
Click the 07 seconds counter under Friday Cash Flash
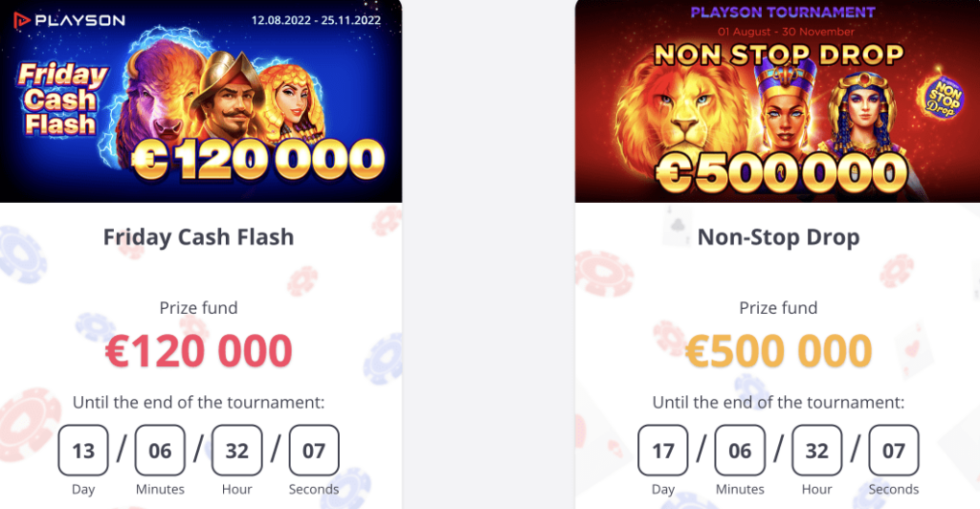[x=314, y=451]
